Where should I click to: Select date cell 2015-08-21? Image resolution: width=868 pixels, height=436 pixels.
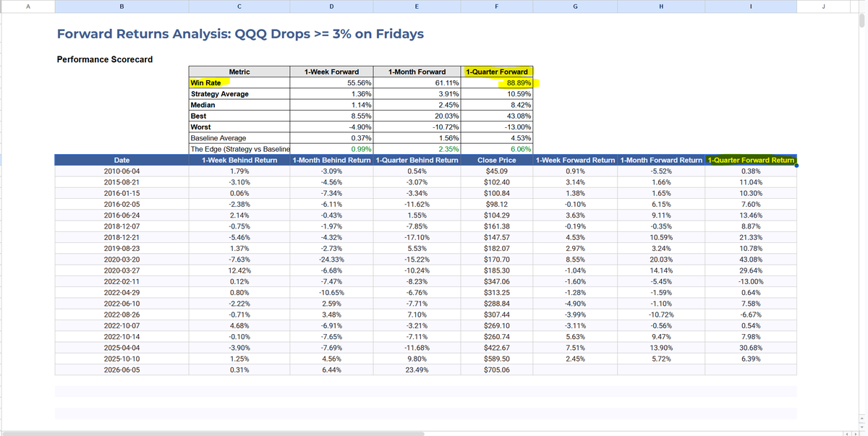[x=122, y=182]
